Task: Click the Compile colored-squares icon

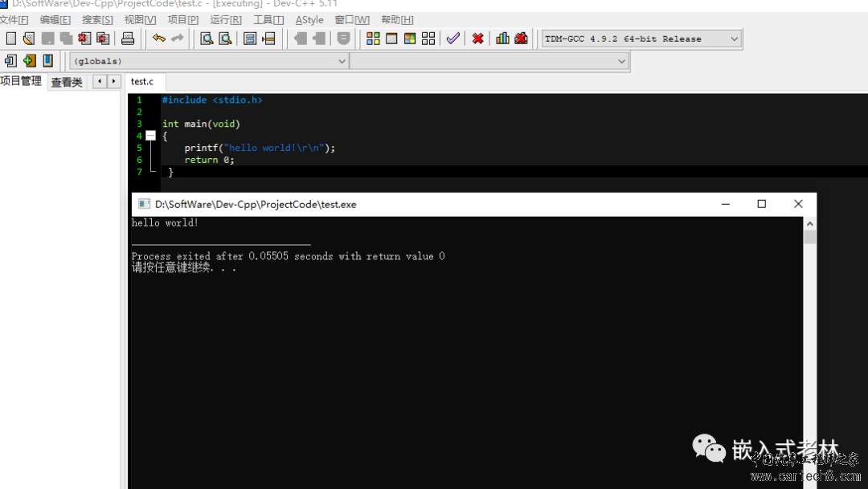Action: tap(374, 39)
